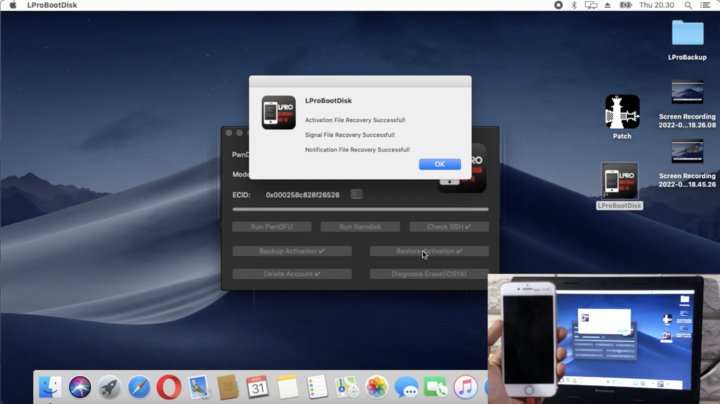Open iTunes music icon in dock
The width and height of the screenshot is (720, 404).
[x=466, y=387]
